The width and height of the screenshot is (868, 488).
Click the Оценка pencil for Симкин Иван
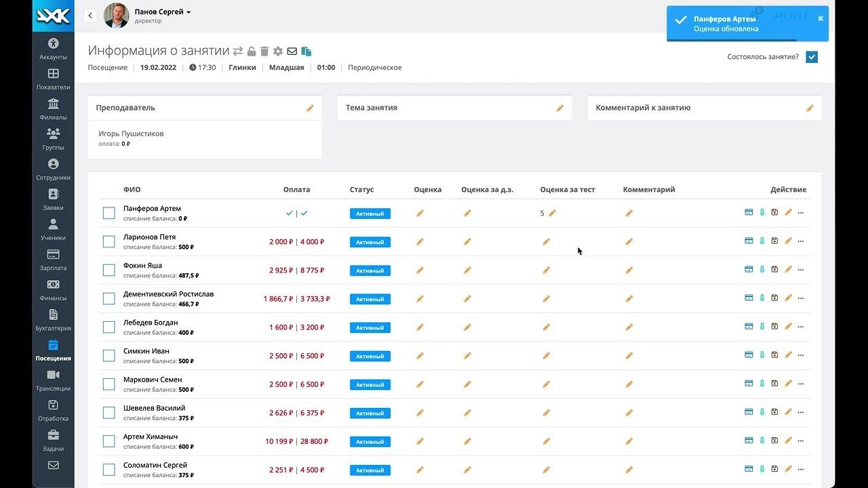click(420, 356)
